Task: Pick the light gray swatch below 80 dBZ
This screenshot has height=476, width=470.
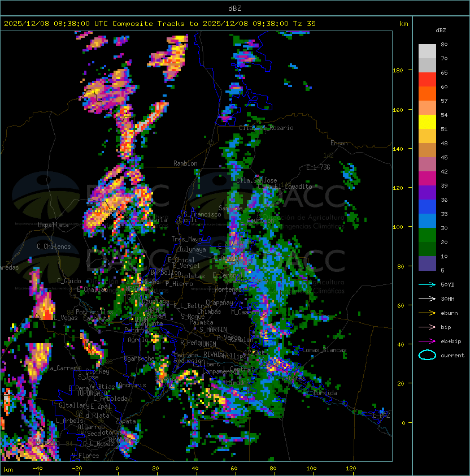Action: point(427,51)
